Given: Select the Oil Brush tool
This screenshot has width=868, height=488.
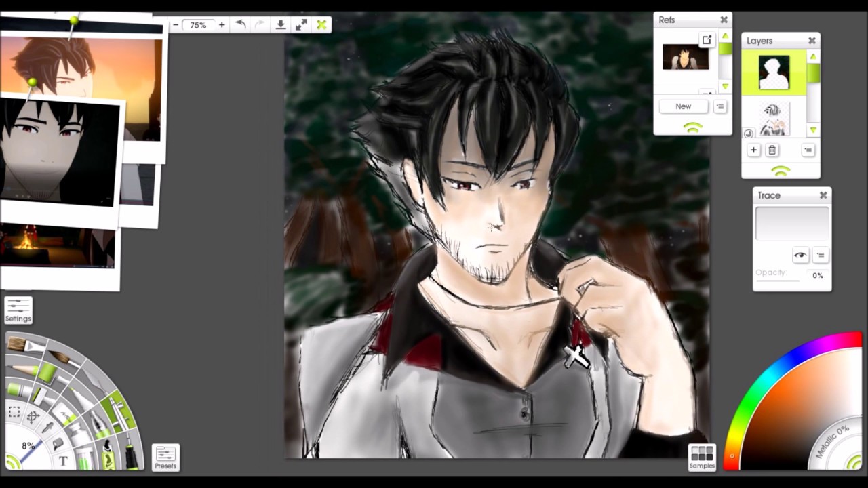Looking at the screenshot, I should pyautogui.click(x=26, y=344).
